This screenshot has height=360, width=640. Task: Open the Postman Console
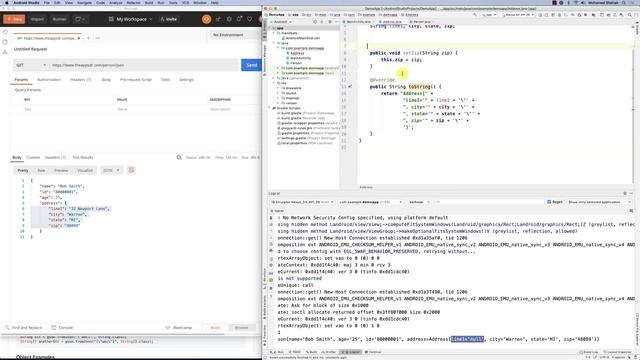click(62, 327)
